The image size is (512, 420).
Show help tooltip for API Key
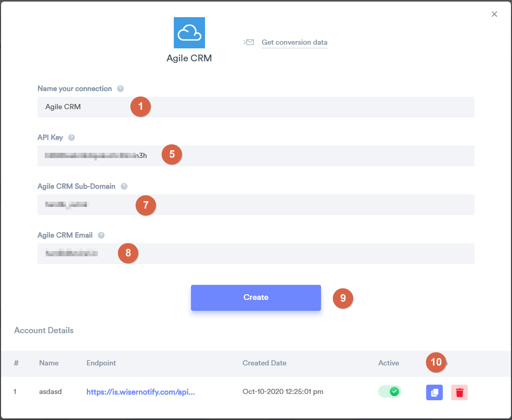coord(71,138)
